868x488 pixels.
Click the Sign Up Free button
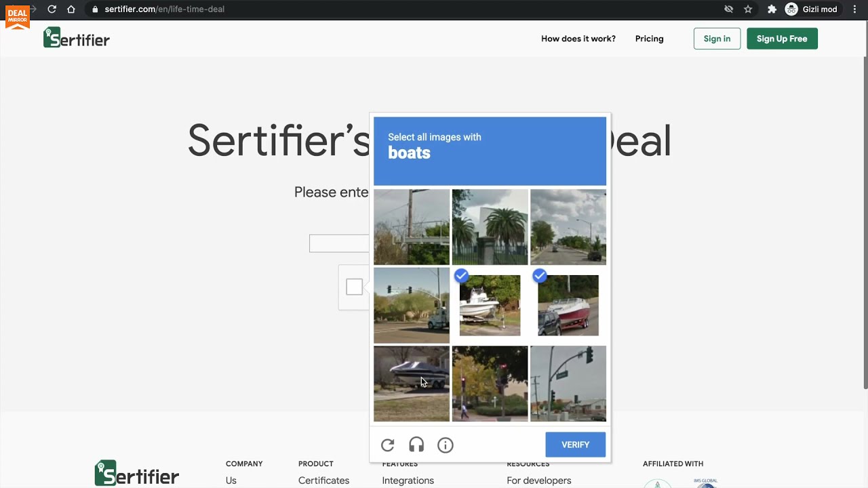(x=782, y=39)
